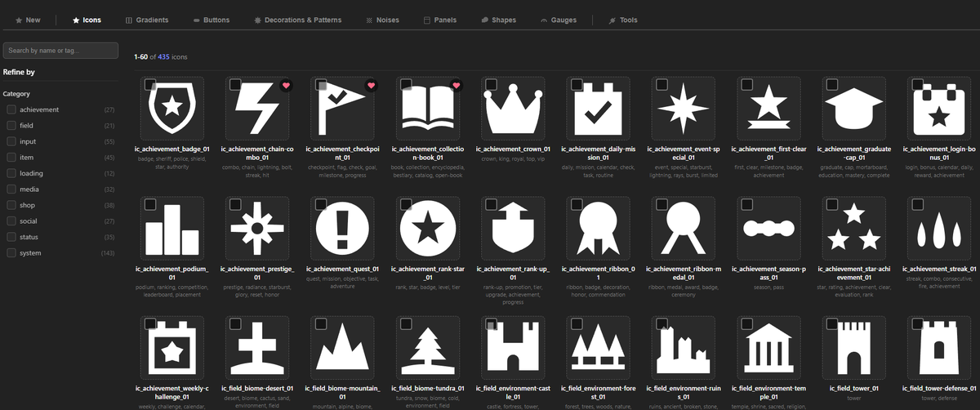Viewport: 980px width, 410px height.
Task: Check the loading category filter
Action: click(11, 173)
